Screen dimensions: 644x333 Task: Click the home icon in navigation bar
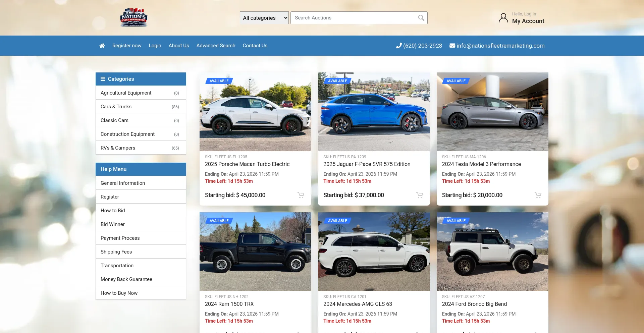[102, 46]
